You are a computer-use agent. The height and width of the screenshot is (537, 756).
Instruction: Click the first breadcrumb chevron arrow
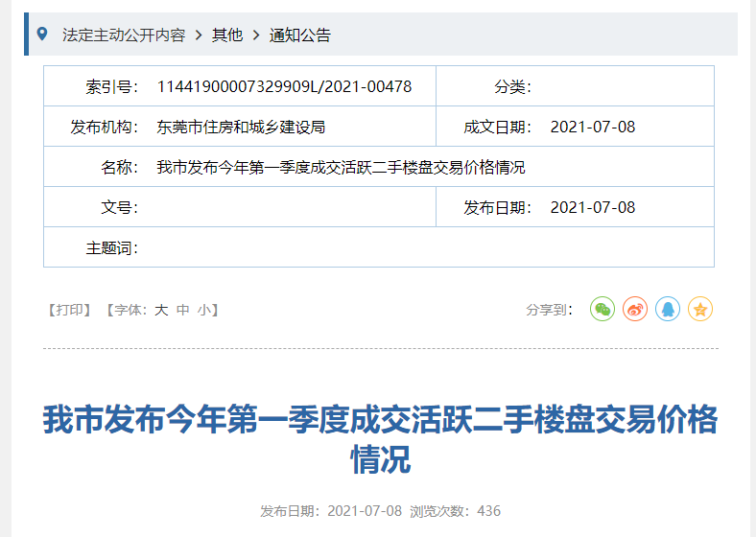(x=199, y=35)
